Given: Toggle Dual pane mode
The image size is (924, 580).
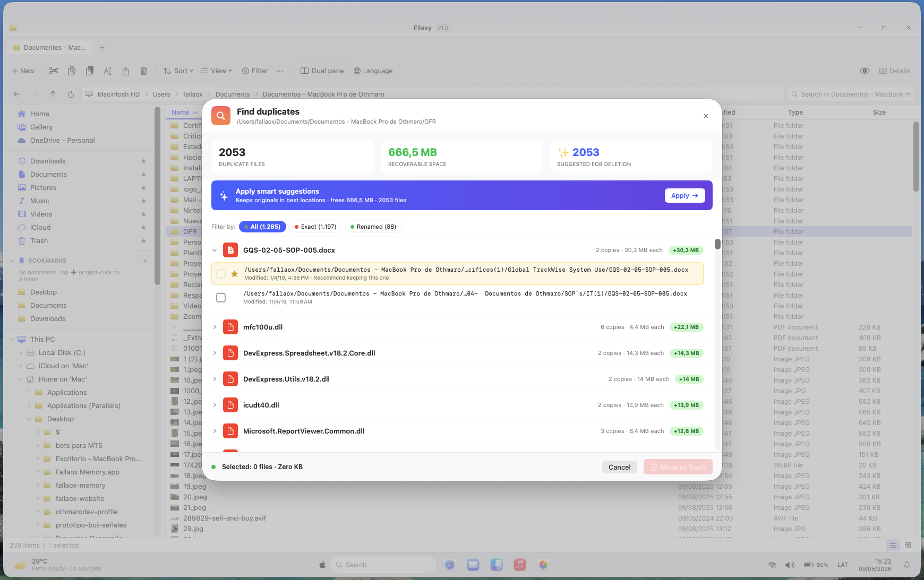Looking at the screenshot, I should 322,71.
